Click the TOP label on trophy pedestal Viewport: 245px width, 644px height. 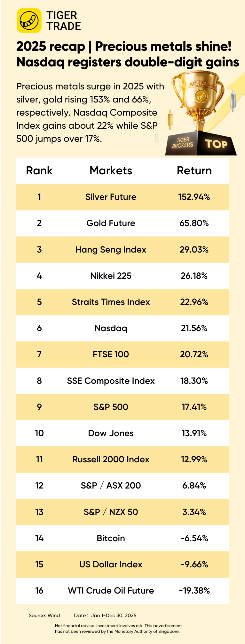click(216, 144)
